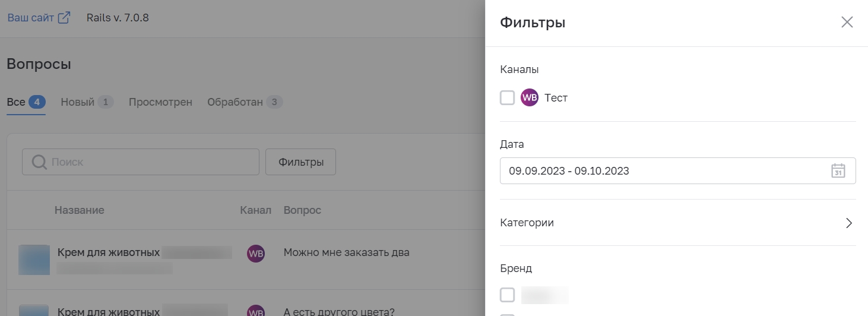Click the WB channel icon next to Тест
Viewport: 868px width, 316px height.
click(x=529, y=97)
